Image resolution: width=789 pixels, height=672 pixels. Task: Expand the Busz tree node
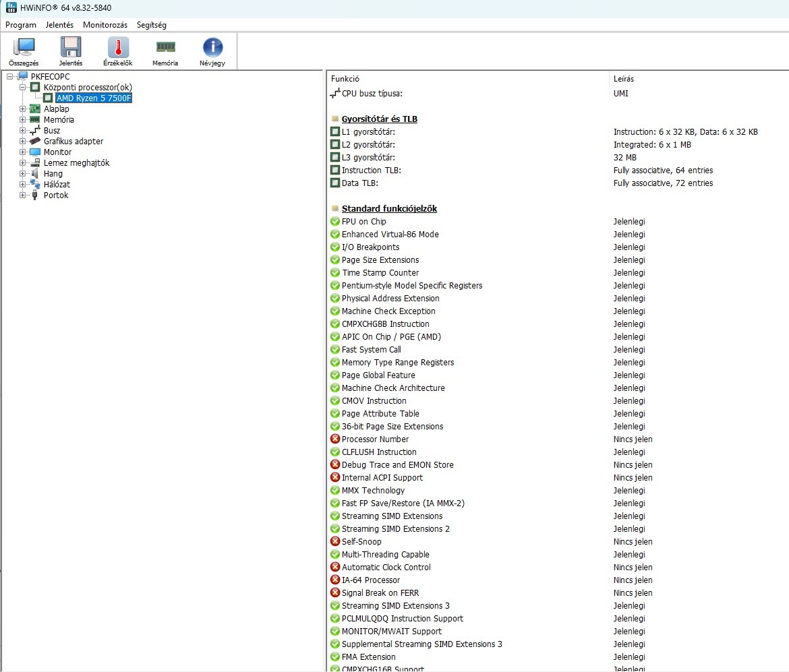pos(22,131)
